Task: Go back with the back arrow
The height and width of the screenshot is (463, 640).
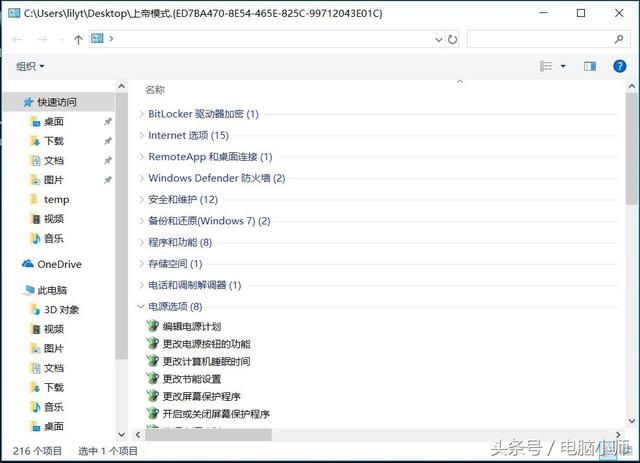Action: coord(17,40)
